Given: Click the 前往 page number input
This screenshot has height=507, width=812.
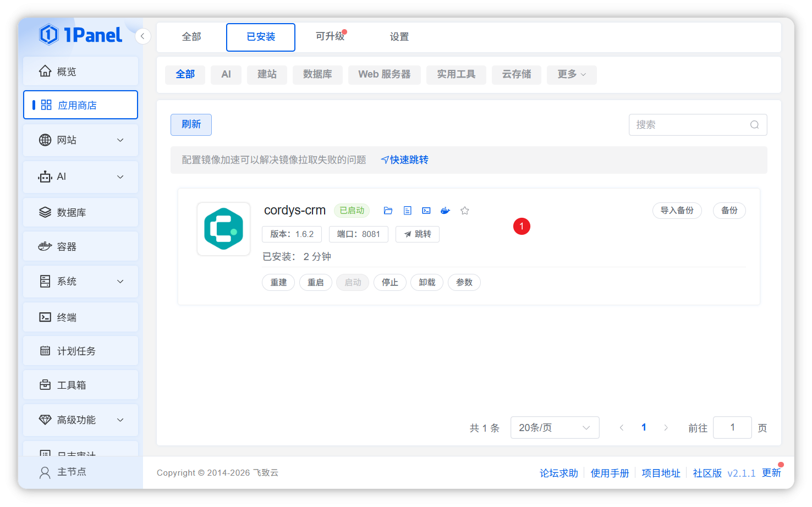Looking at the screenshot, I should tap(732, 428).
